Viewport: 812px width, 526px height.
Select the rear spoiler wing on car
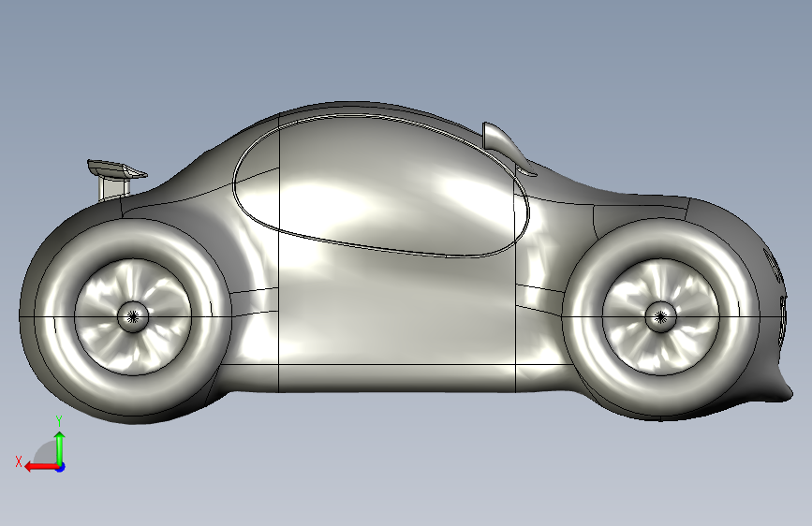[116, 169]
